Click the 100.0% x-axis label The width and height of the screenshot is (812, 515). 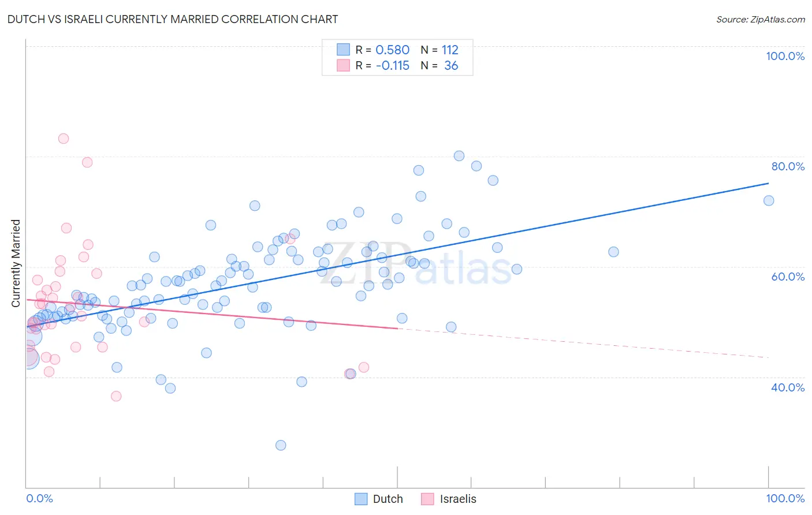point(785,498)
